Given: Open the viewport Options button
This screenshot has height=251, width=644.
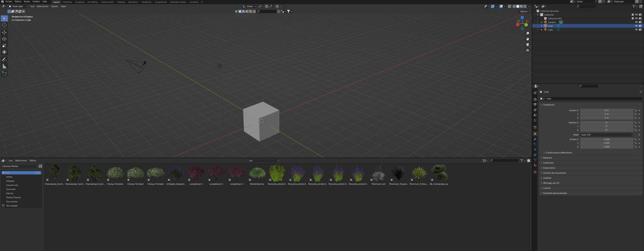Looking at the screenshot, I should (524, 11).
